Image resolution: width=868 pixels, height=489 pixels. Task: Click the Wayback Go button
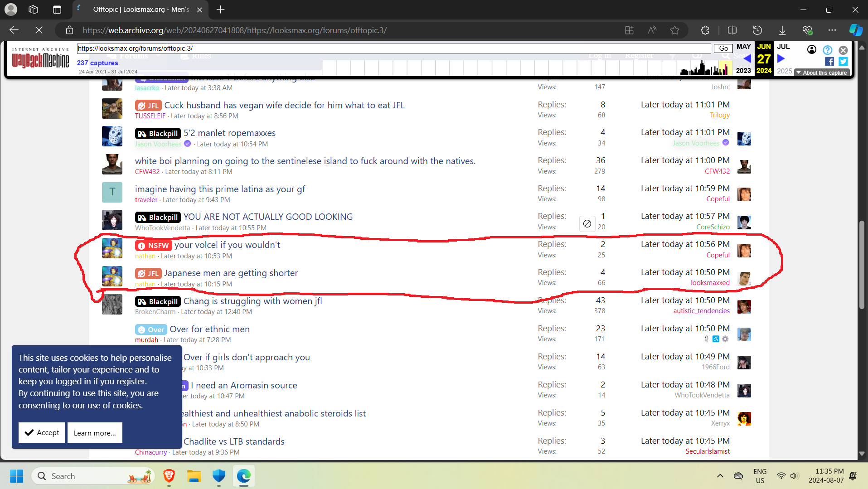tap(723, 48)
